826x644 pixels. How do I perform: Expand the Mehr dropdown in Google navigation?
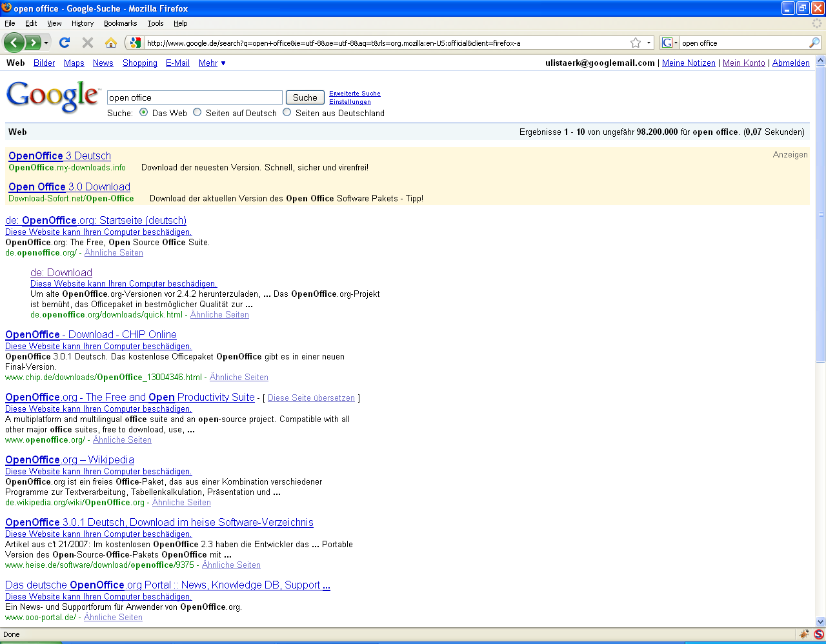(x=212, y=63)
